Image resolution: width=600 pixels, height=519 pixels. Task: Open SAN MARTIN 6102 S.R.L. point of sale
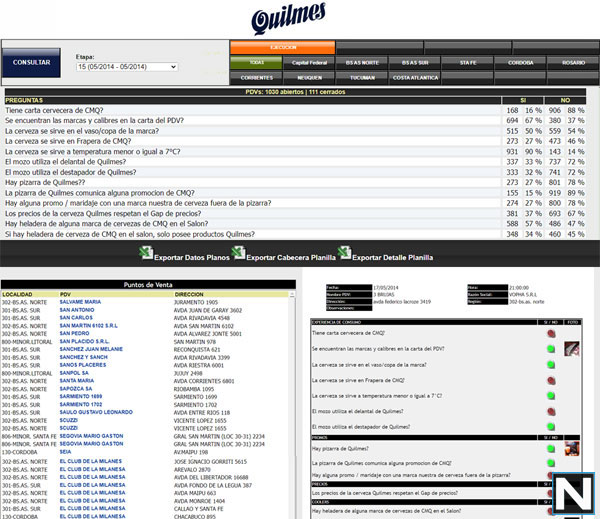(89, 326)
